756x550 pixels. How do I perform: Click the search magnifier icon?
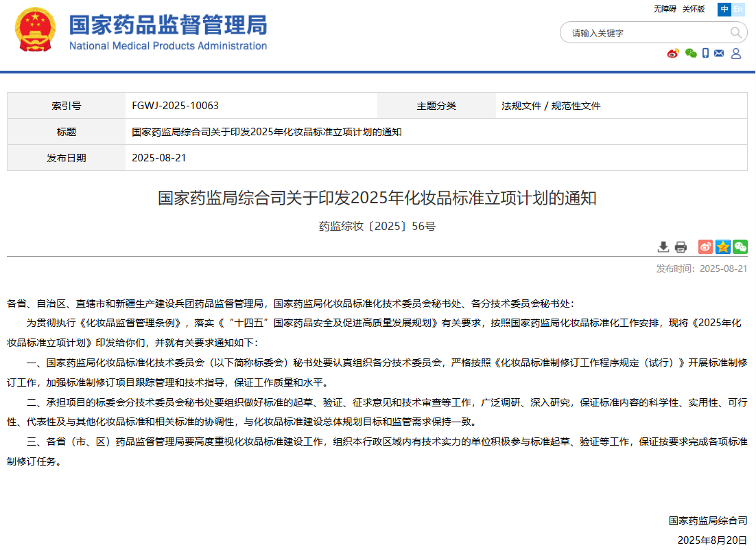click(x=735, y=32)
